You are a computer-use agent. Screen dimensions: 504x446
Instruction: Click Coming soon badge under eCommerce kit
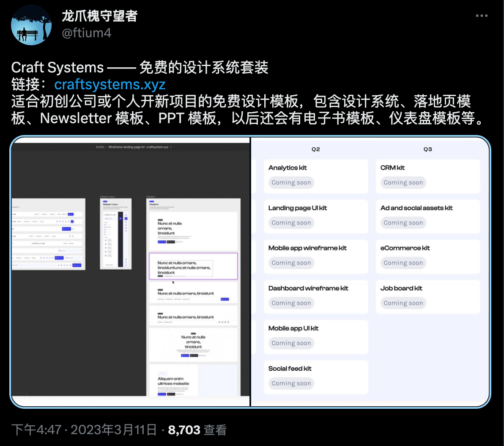[x=403, y=263]
